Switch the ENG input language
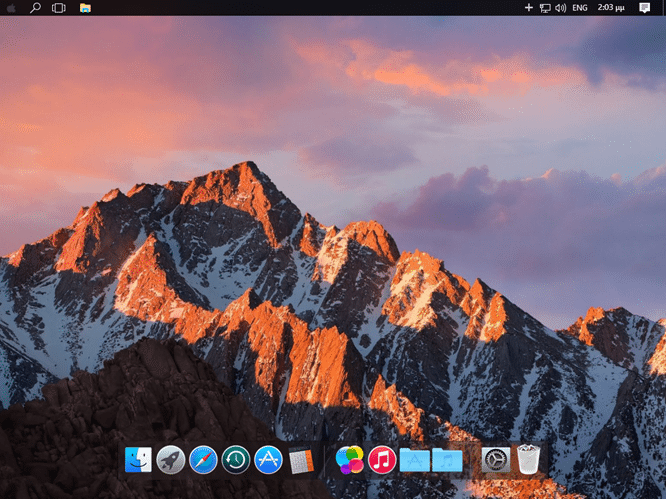Image resolution: width=666 pixels, height=499 pixels. [x=580, y=8]
